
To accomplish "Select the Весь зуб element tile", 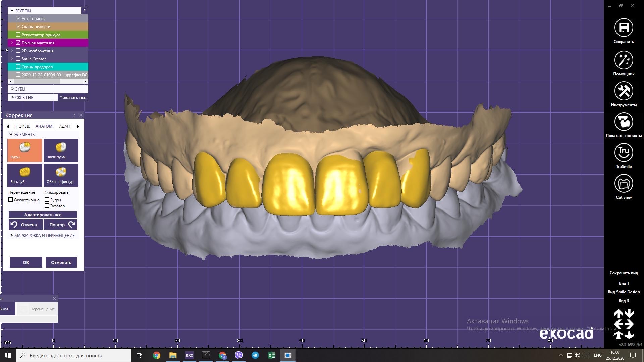I will [x=25, y=175].
